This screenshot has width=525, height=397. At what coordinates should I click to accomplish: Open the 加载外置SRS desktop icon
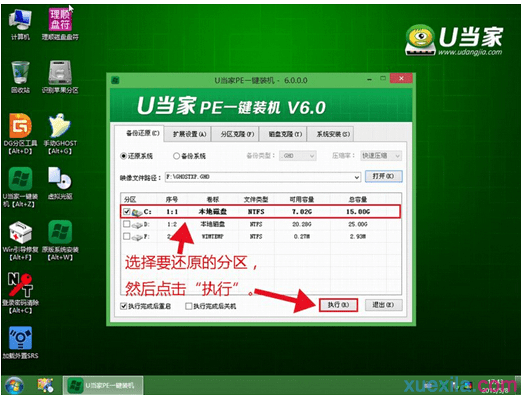20,343
